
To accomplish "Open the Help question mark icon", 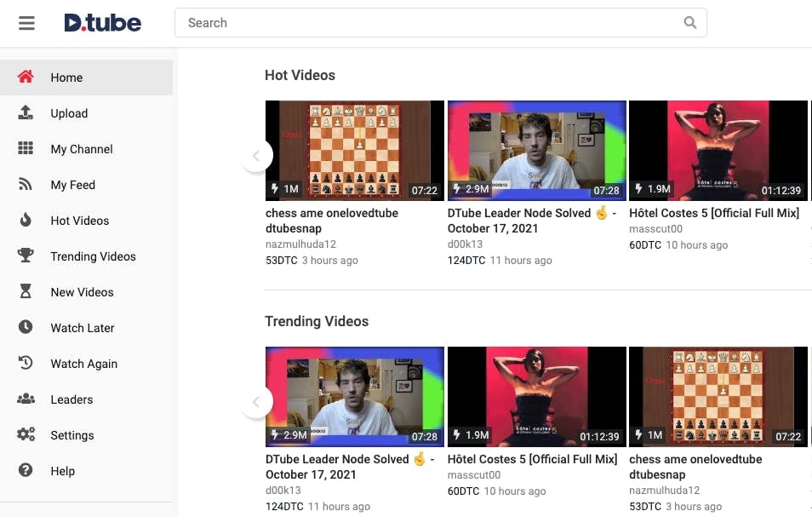I will 26,471.
